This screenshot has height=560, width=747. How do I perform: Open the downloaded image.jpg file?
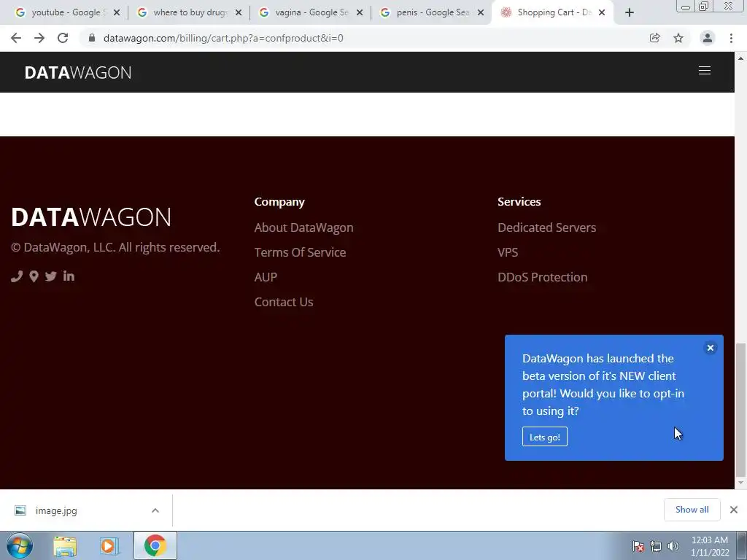pyautogui.click(x=56, y=510)
